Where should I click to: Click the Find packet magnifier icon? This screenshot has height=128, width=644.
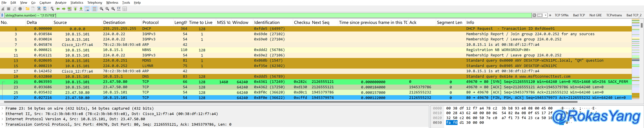pos(52,9)
